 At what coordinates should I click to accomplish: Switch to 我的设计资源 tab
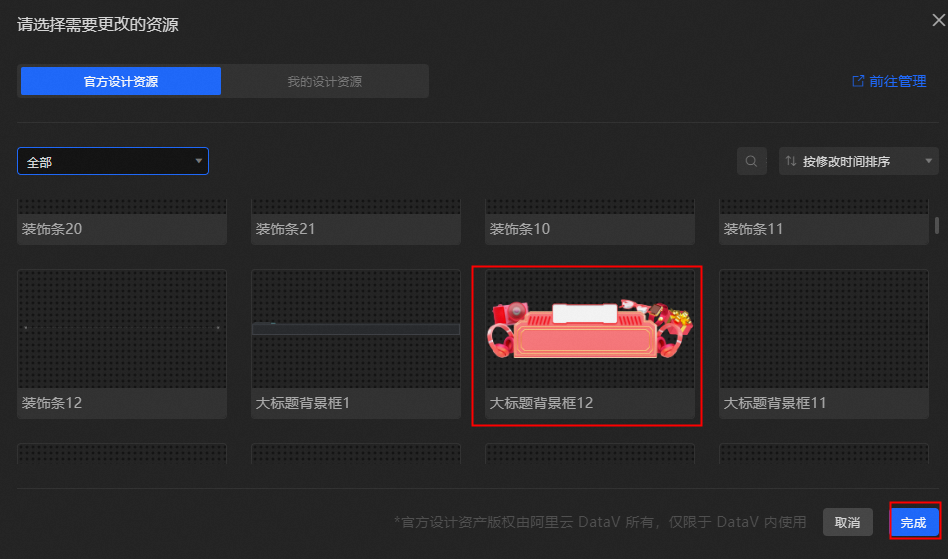coord(325,81)
